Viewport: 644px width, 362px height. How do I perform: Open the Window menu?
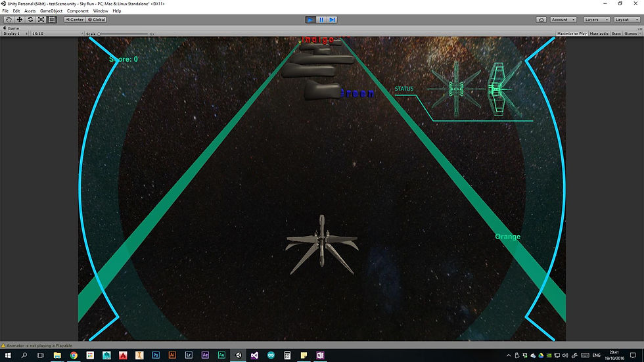[101, 11]
